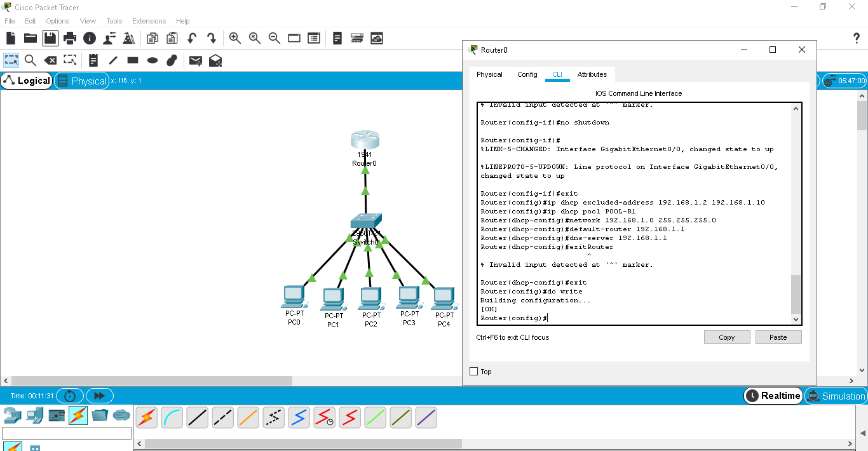The width and height of the screenshot is (868, 451).
Task: Choose Components category
Action: 57,415
